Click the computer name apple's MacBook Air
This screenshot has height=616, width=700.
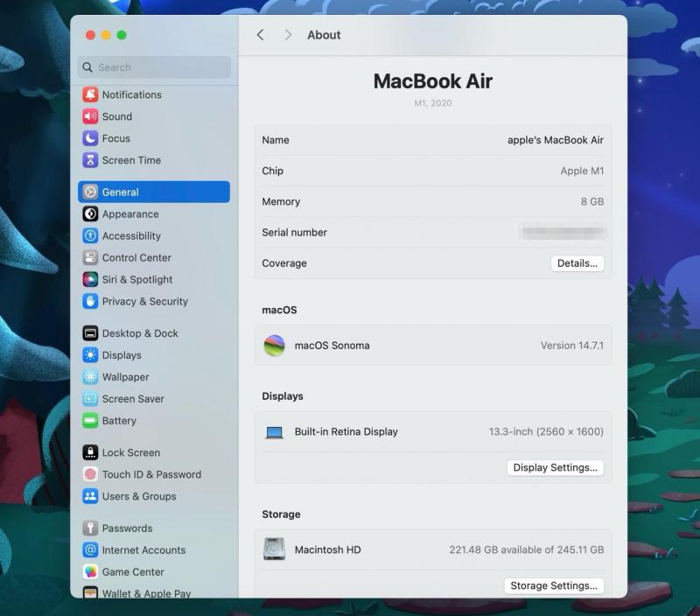(x=556, y=140)
